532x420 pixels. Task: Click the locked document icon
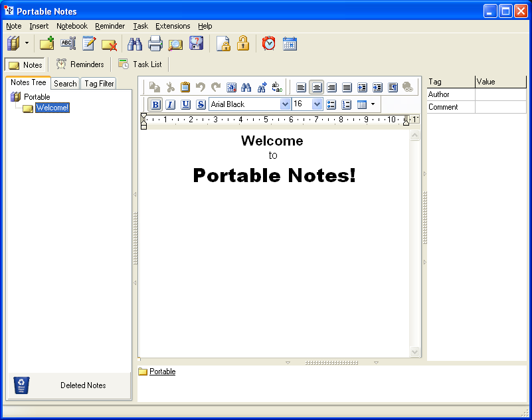223,43
